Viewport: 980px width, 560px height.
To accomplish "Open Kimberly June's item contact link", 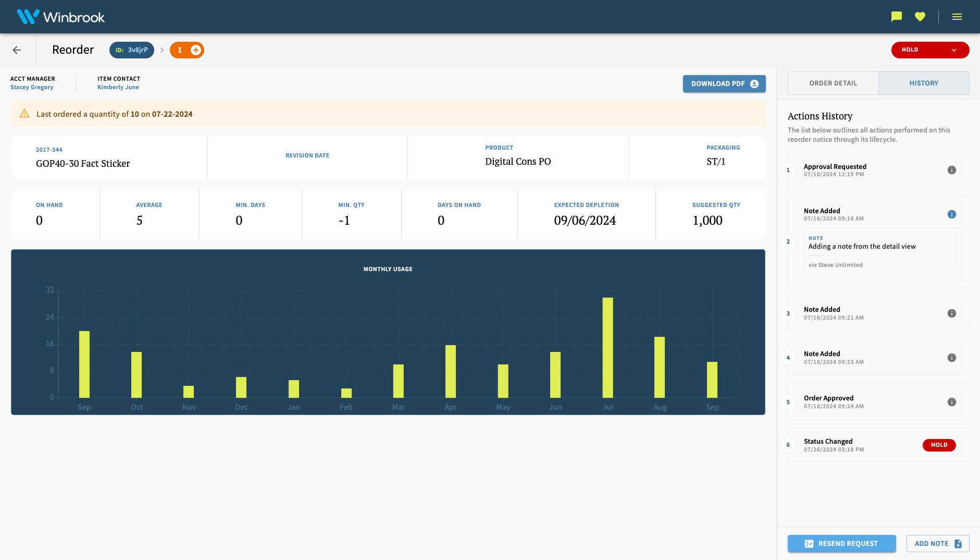I will point(118,87).
